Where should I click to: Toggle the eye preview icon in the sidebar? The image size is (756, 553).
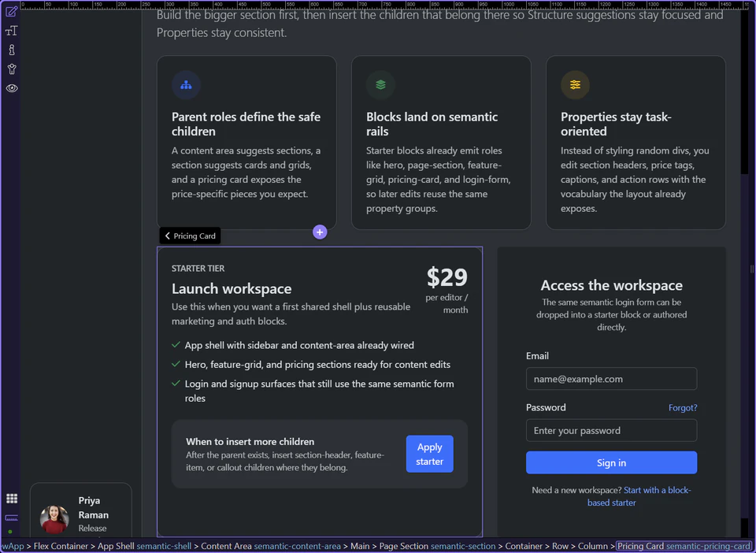(x=10, y=88)
